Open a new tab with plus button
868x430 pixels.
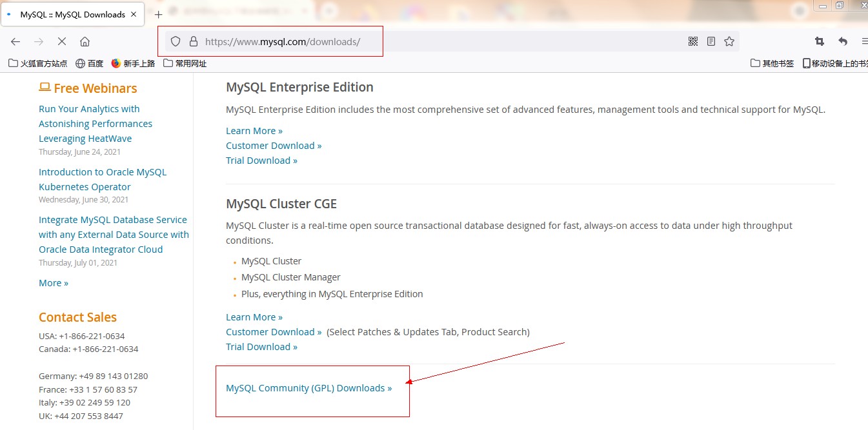pos(158,14)
